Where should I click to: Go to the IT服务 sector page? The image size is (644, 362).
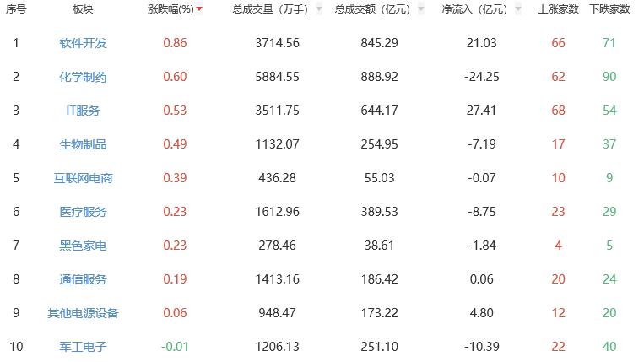pyautogui.click(x=83, y=111)
